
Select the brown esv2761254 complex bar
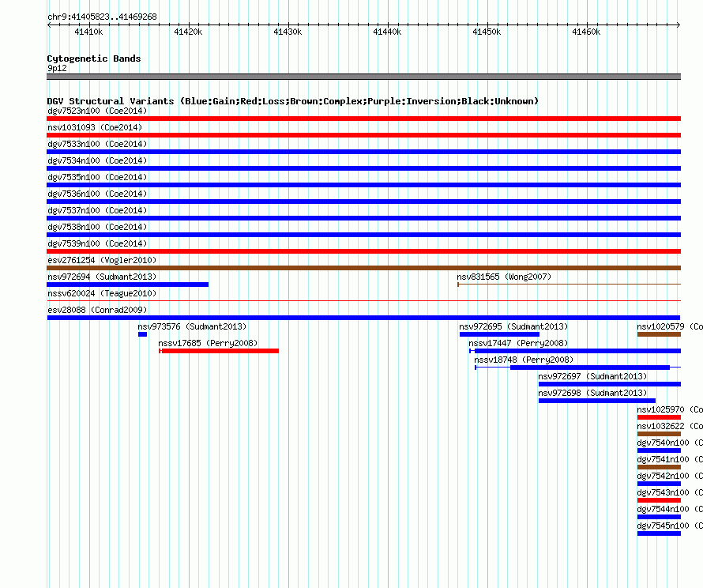363,268
